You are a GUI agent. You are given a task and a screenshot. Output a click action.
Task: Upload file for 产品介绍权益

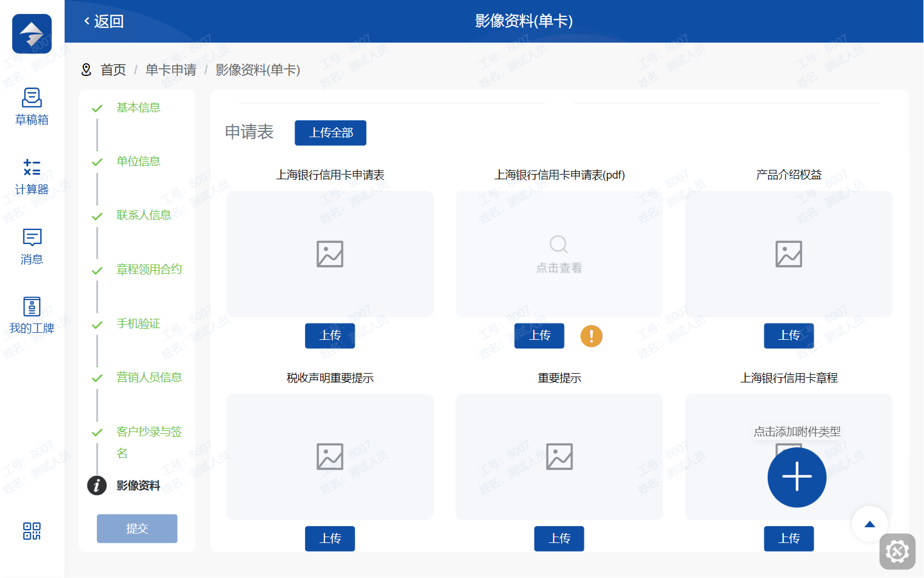tap(789, 336)
